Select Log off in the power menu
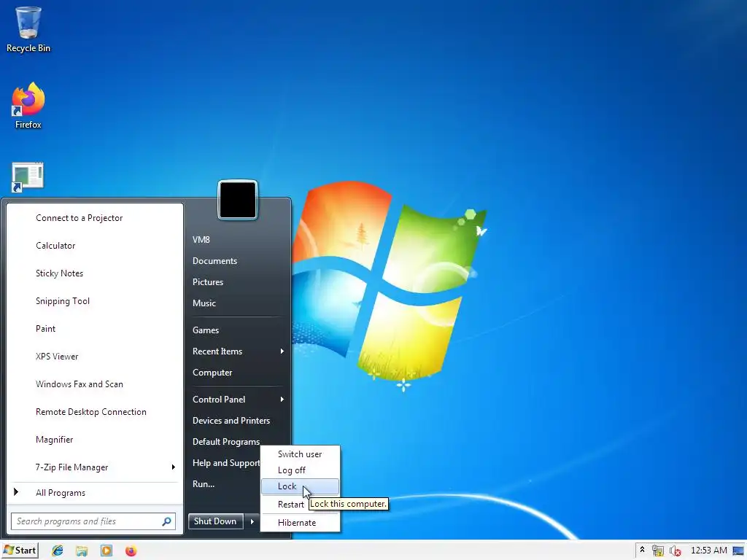This screenshot has height=560, width=747. point(300,470)
